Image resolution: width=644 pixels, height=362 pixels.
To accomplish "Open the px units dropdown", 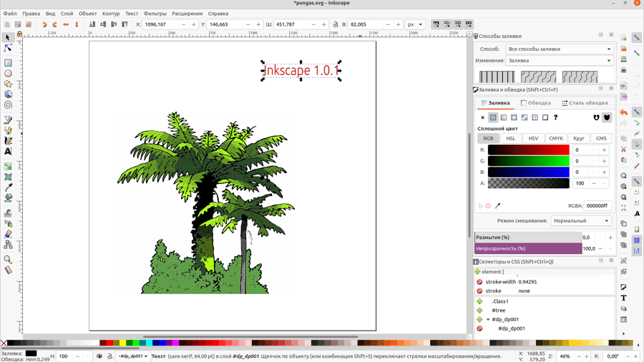I will (x=414, y=24).
